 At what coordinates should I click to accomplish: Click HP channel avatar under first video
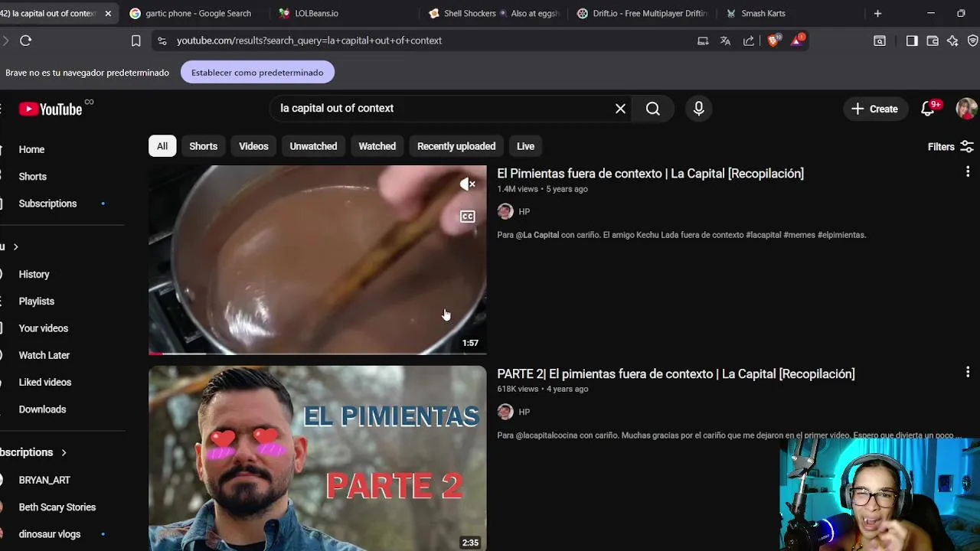[505, 211]
